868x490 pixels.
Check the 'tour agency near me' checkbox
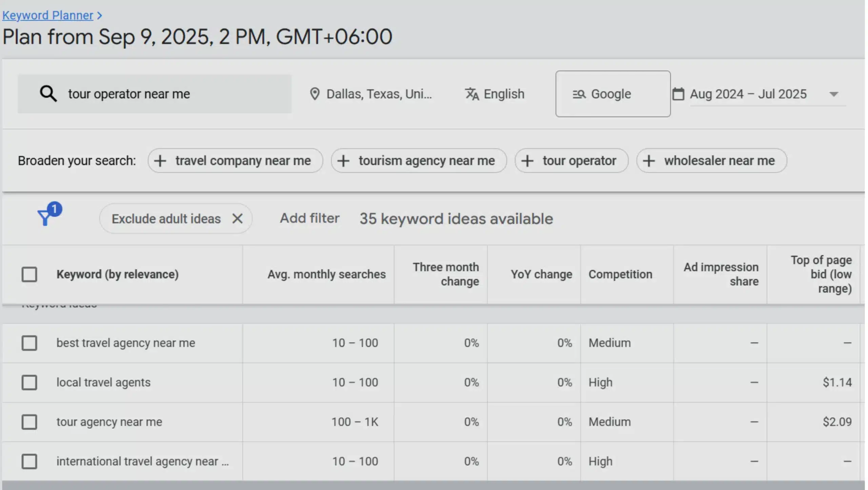pyautogui.click(x=29, y=422)
